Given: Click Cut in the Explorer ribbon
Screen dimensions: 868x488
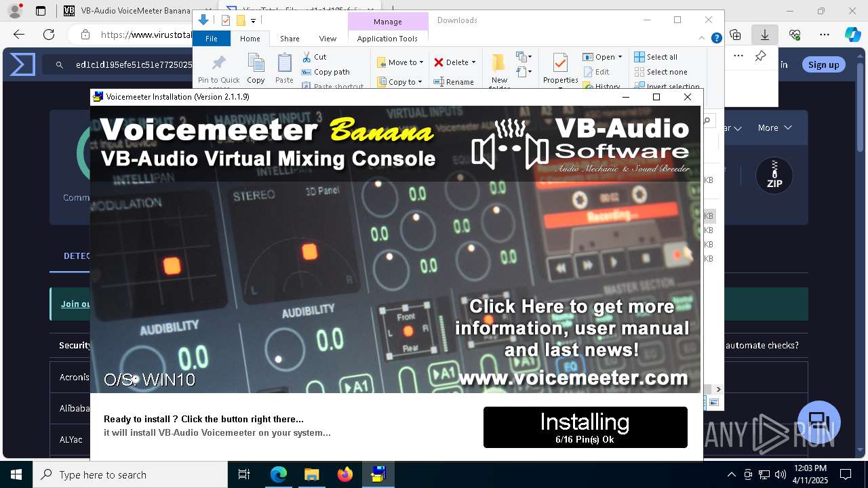Looking at the screenshot, I should click(x=314, y=57).
